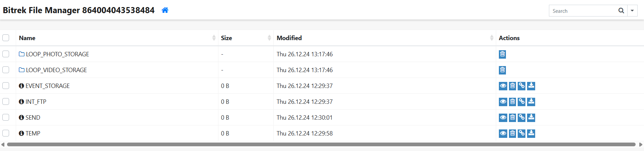The width and height of the screenshot is (644, 151).
Task: Download the EVENT_STORAGE file
Action: [x=531, y=86]
